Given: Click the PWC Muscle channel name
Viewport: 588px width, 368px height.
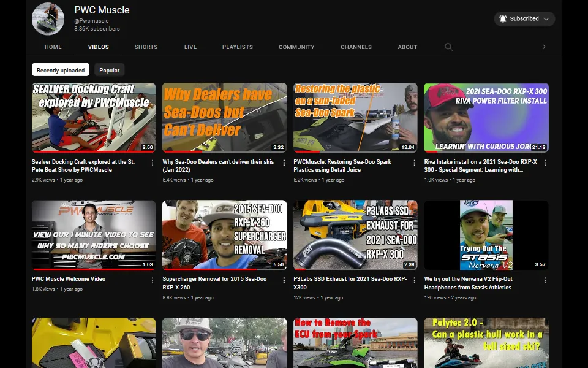Looking at the screenshot, I should click(101, 10).
